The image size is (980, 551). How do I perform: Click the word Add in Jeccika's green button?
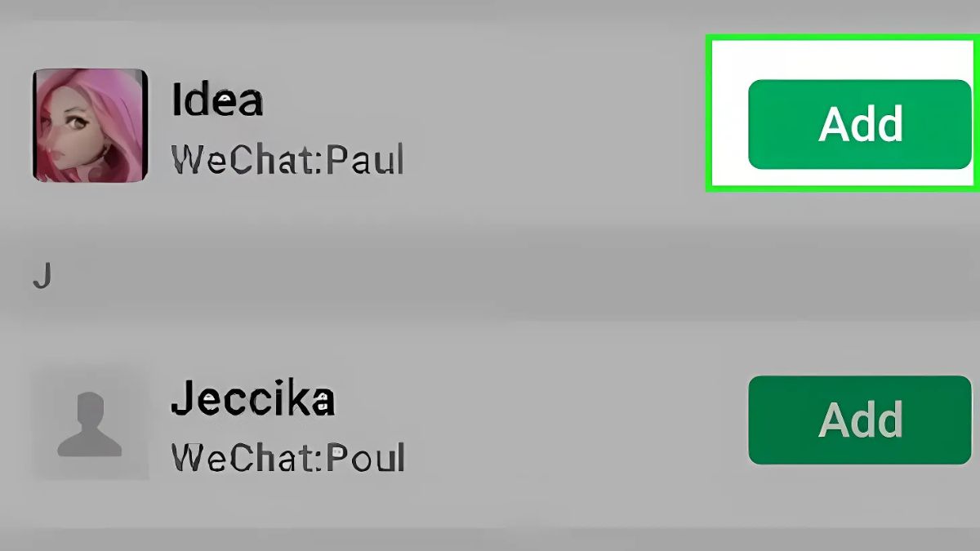coord(860,420)
